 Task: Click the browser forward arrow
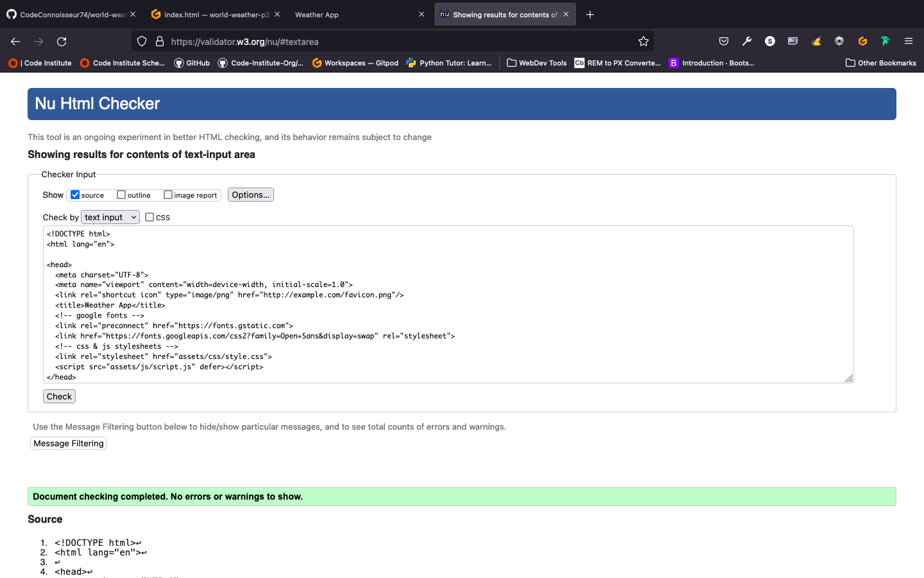[38, 42]
